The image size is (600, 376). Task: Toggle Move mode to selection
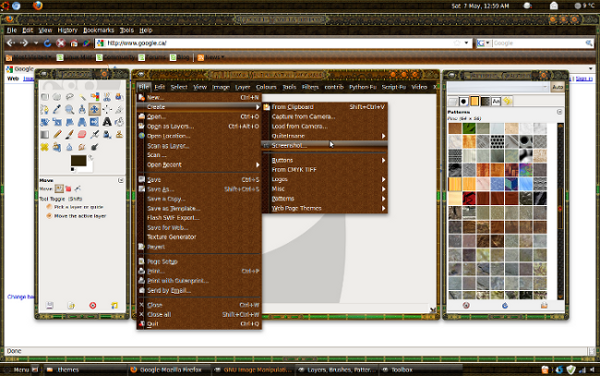click(x=68, y=189)
